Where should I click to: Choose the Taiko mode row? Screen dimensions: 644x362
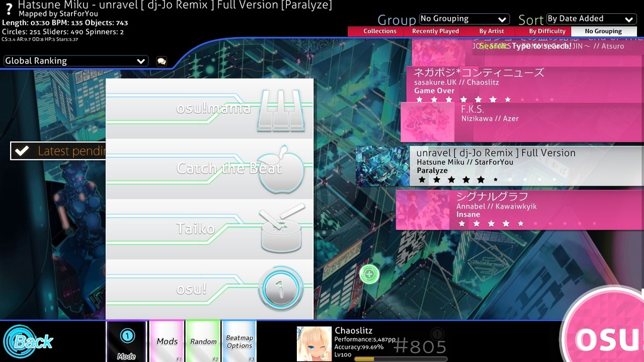209,229
